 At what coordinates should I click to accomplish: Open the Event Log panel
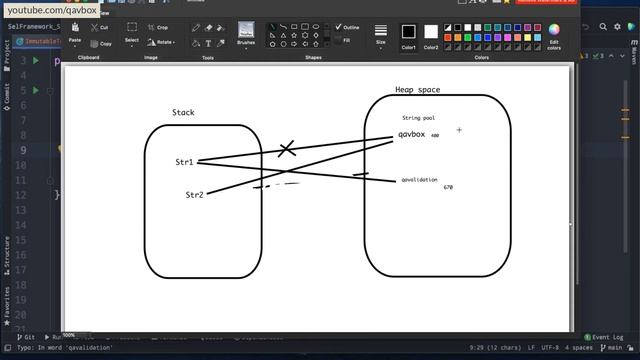[604, 337]
